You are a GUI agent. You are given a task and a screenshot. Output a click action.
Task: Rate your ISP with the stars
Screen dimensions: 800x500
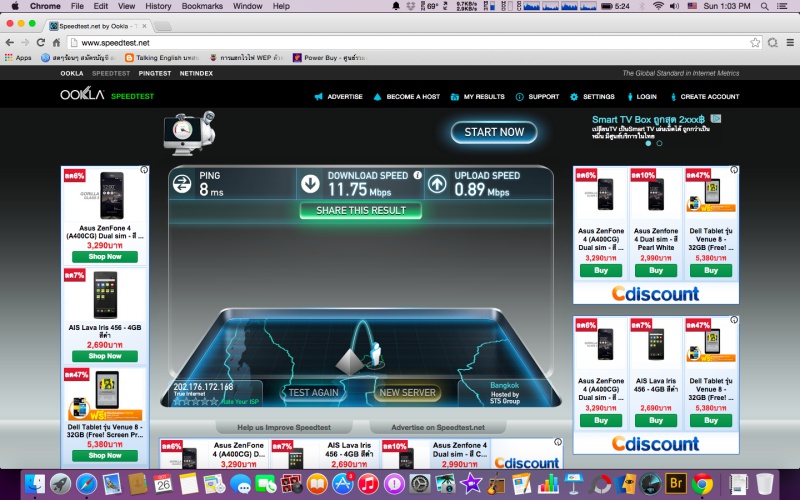[196, 402]
